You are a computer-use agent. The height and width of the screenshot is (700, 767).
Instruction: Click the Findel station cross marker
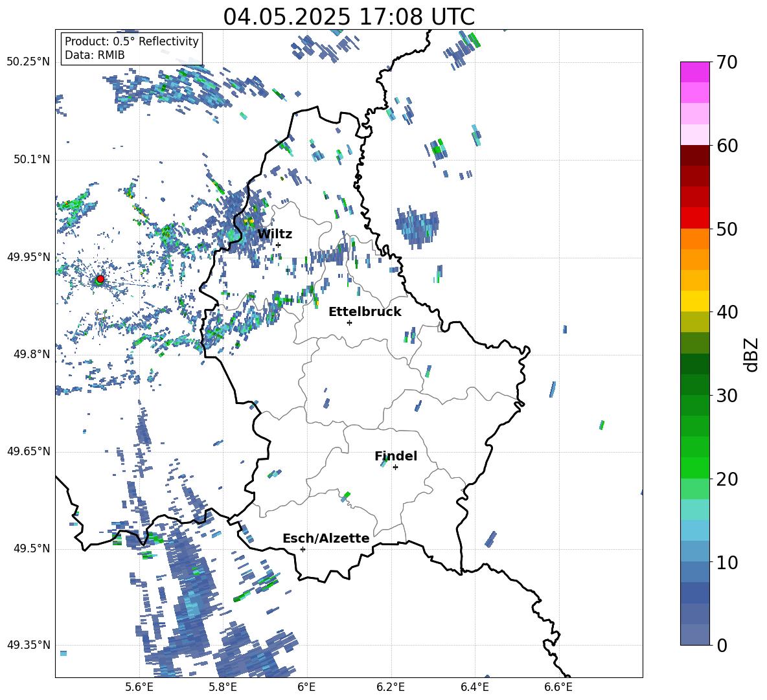pos(395,468)
